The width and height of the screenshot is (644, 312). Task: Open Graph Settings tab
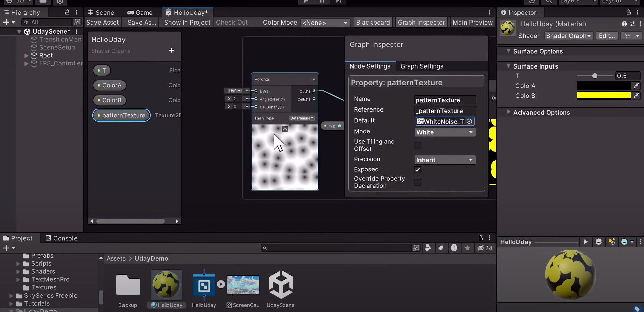pos(422,66)
